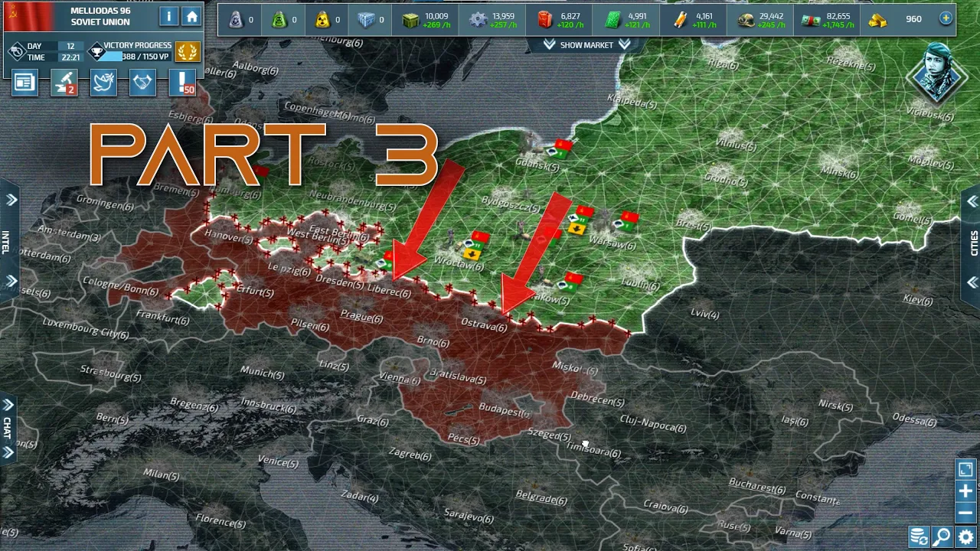
Task: Click the victory progress bar
Action: point(137,57)
